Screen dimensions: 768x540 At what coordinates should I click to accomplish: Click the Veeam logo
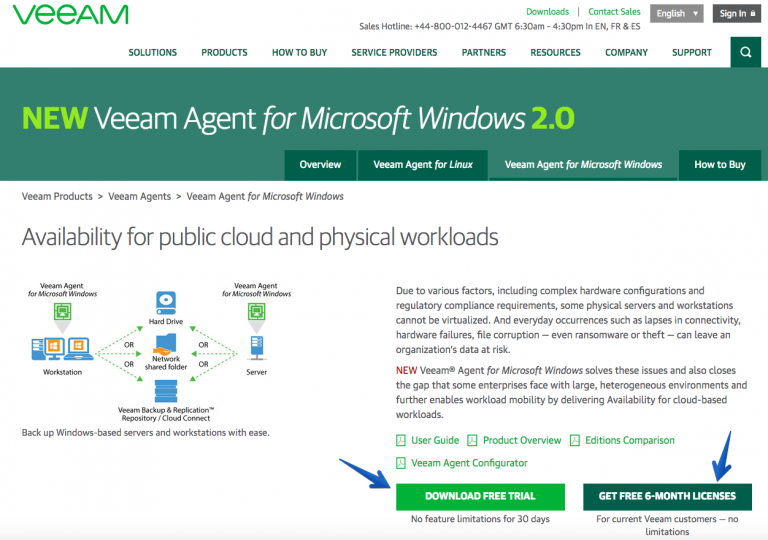[71, 15]
